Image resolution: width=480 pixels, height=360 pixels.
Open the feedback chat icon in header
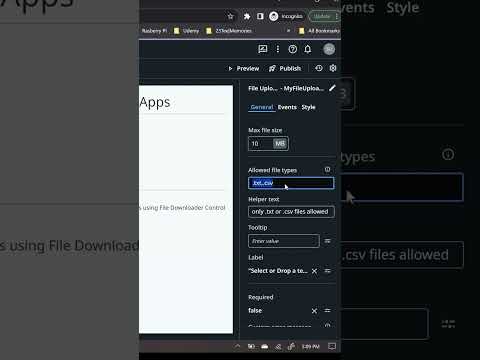point(263,49)
